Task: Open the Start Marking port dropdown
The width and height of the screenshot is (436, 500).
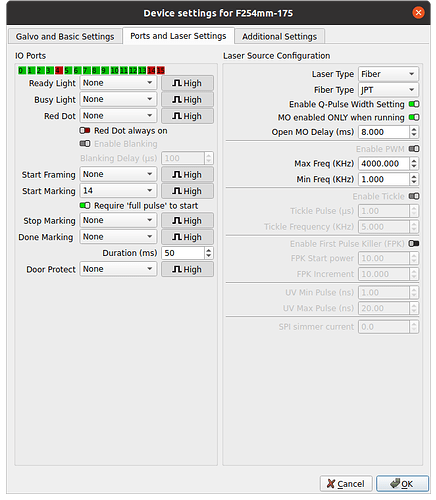Action: pyautogui.click(x=118, y=191)
